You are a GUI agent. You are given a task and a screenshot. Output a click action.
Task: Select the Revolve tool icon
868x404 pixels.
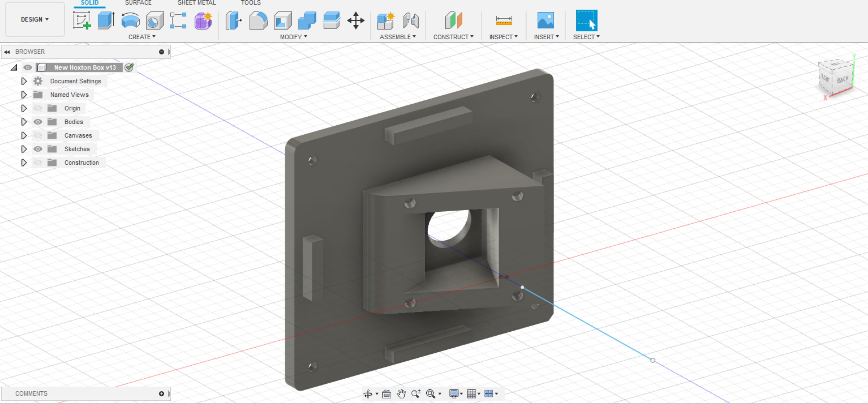[x=130, y=21]
